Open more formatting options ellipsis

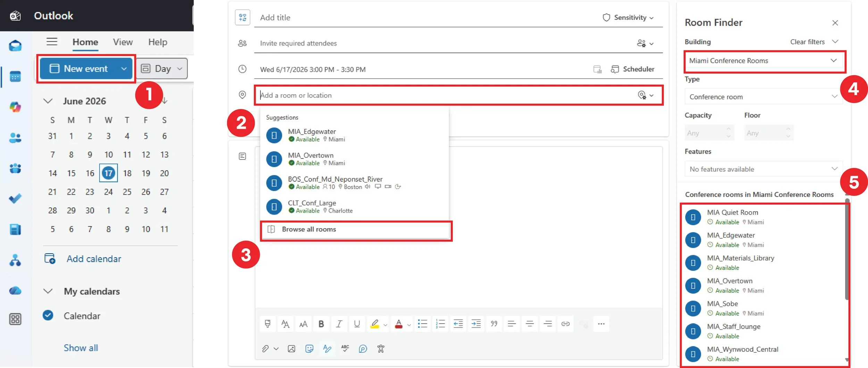pos(601,324)
